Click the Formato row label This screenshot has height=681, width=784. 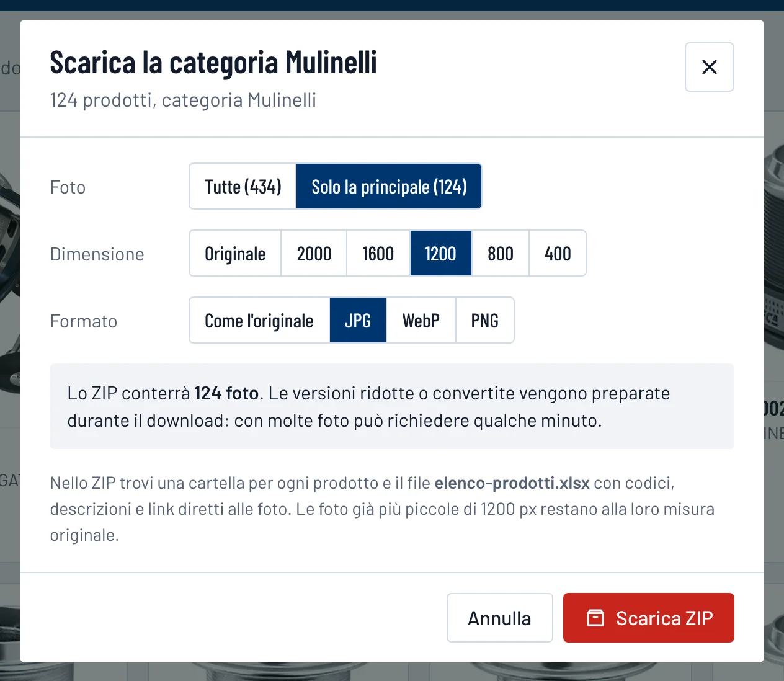coord(84,321)
